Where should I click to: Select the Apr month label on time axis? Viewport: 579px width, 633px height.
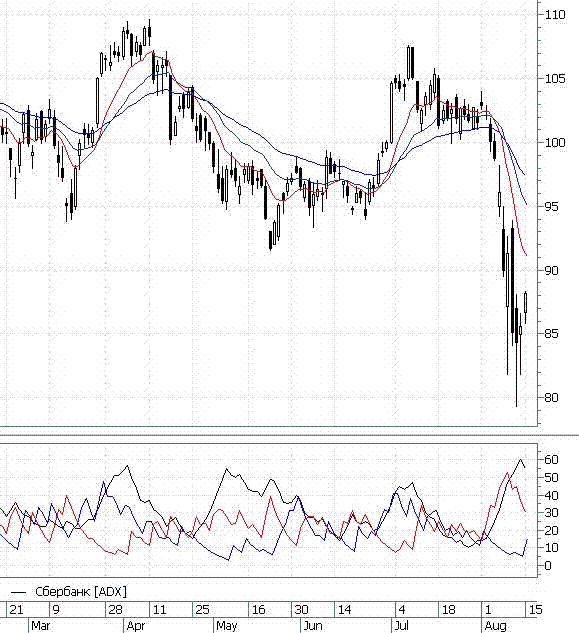[x=135, y=626]
